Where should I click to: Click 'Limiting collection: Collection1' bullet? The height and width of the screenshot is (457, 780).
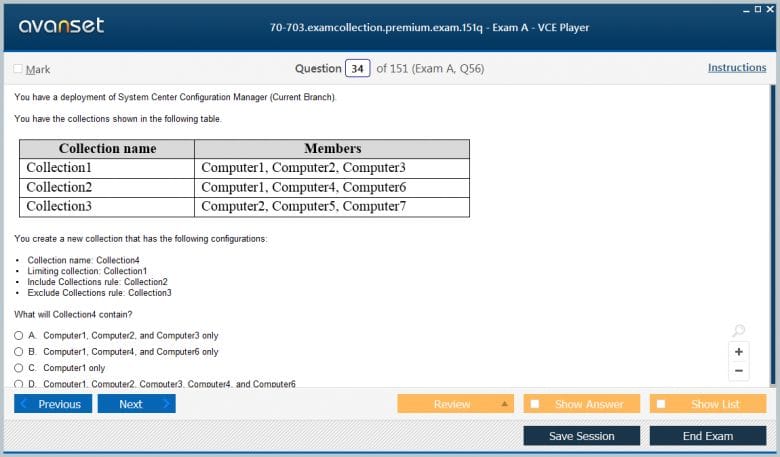click(87, 271)
